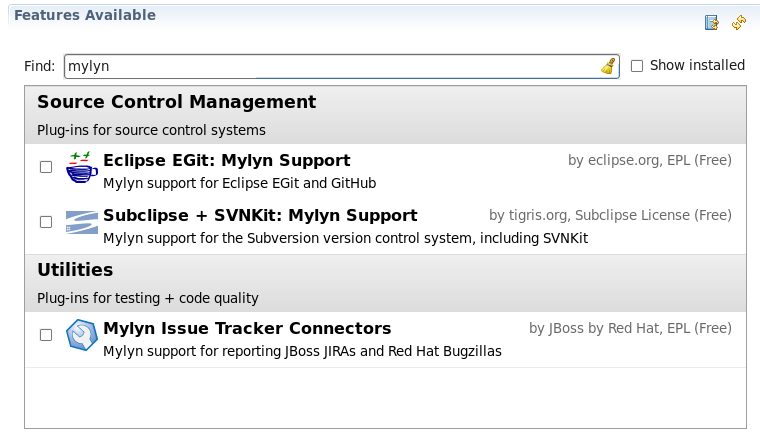Click the Subclipse SVNKit plug-in icon

81,222
